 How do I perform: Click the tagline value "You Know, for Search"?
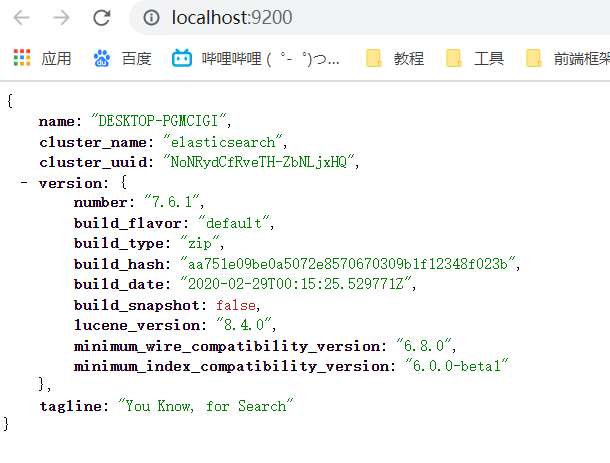coord(206,406)
